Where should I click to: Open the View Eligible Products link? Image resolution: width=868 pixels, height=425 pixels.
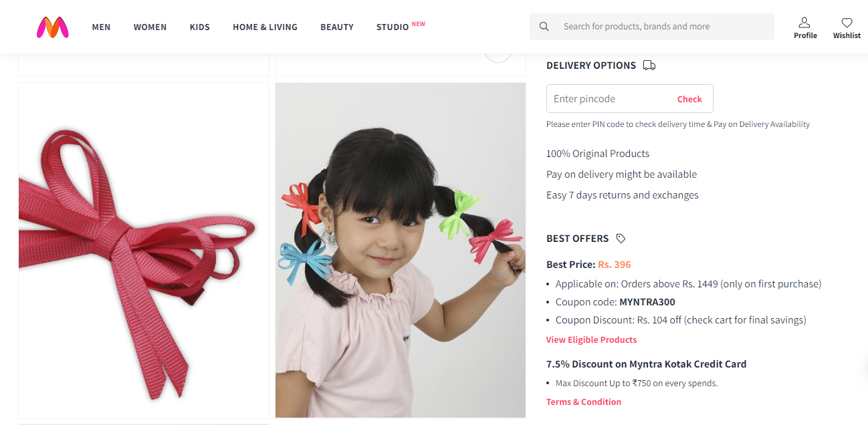(x=591, y=339)
